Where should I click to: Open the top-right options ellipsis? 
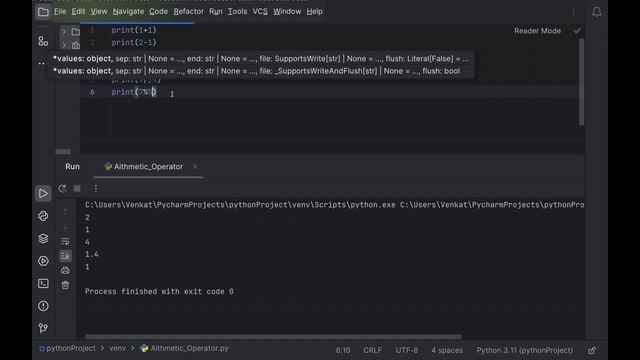pos(573,12)
